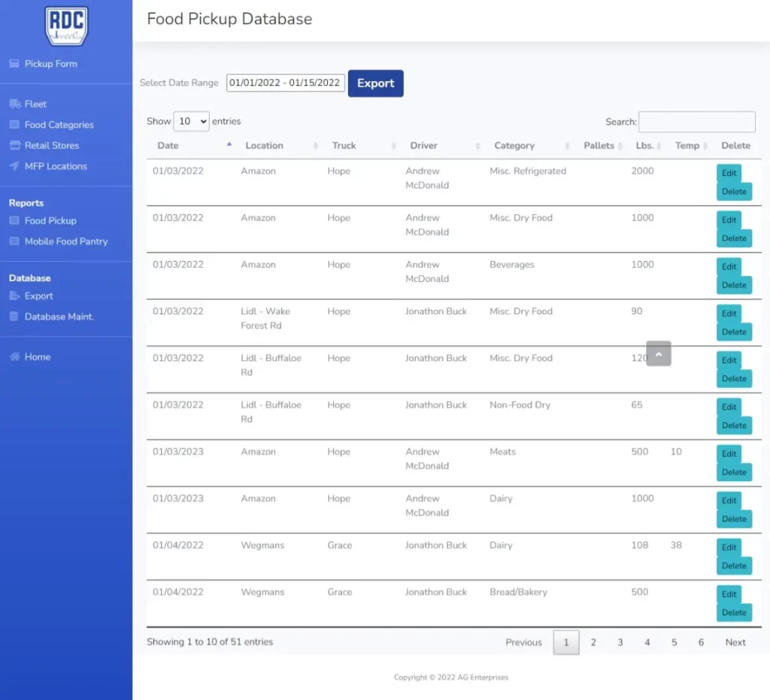This screenshot has height=700, width=770.
Task: Sort by Temp column sort icon
Action: 705,146
